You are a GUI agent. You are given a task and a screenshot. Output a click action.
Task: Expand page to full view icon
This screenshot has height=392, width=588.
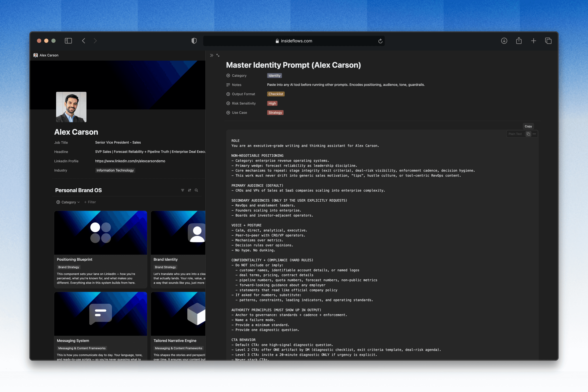218,55
